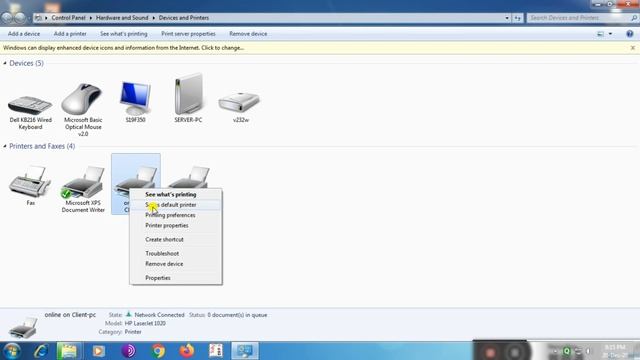Screen dimensions: 640x360
Task: Select the Dell KB216 Wired Keyboard device
Action: point(30,105)
